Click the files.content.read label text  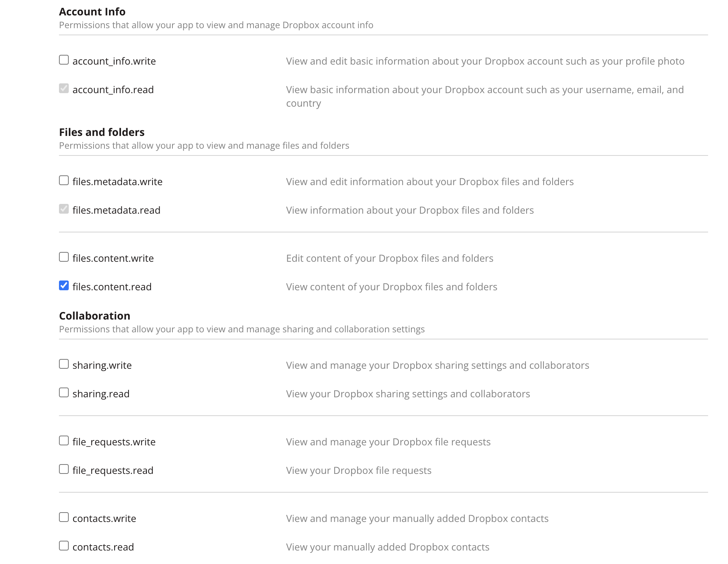pyautogui.click(x=112, y=287)
